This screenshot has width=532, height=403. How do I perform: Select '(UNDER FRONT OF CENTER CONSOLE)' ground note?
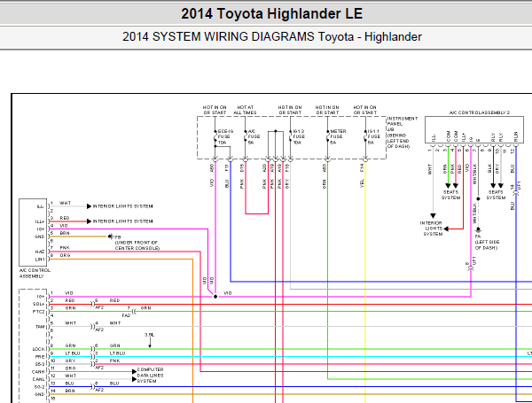pos(137,245)
